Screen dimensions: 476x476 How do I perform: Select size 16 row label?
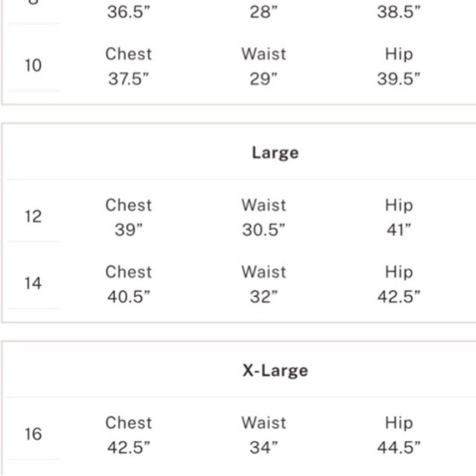click(33, 434)
